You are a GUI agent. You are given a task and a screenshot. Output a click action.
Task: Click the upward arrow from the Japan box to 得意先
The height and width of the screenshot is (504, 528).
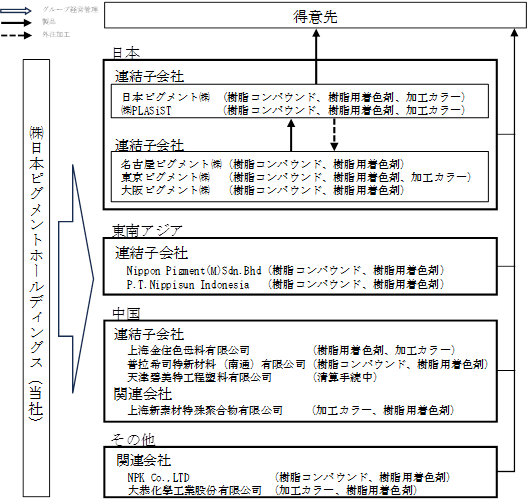(x=316, y=57)
